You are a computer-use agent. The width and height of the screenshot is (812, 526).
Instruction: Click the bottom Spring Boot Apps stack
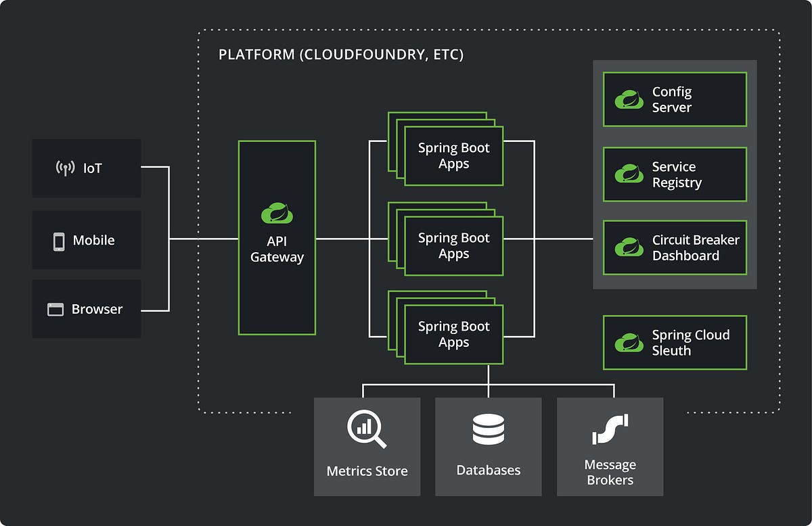(x=453, y=334)
